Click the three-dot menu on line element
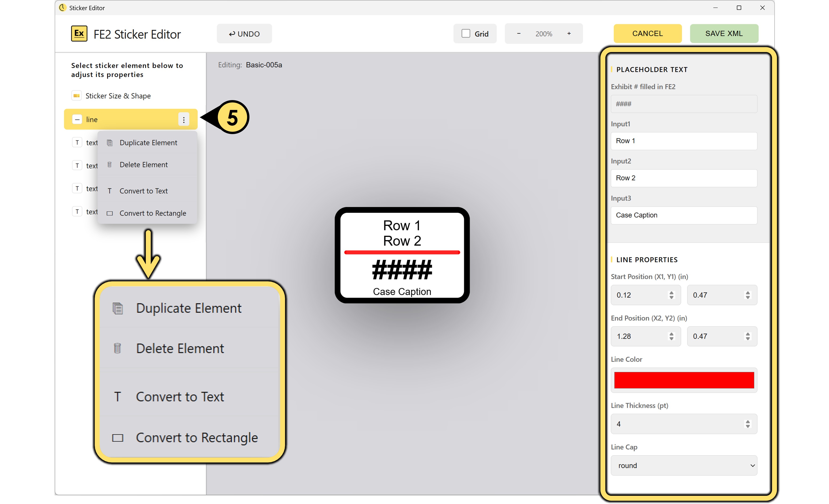Screen dimensions: 829x504 pyautogui.click(x=184, y=120)
